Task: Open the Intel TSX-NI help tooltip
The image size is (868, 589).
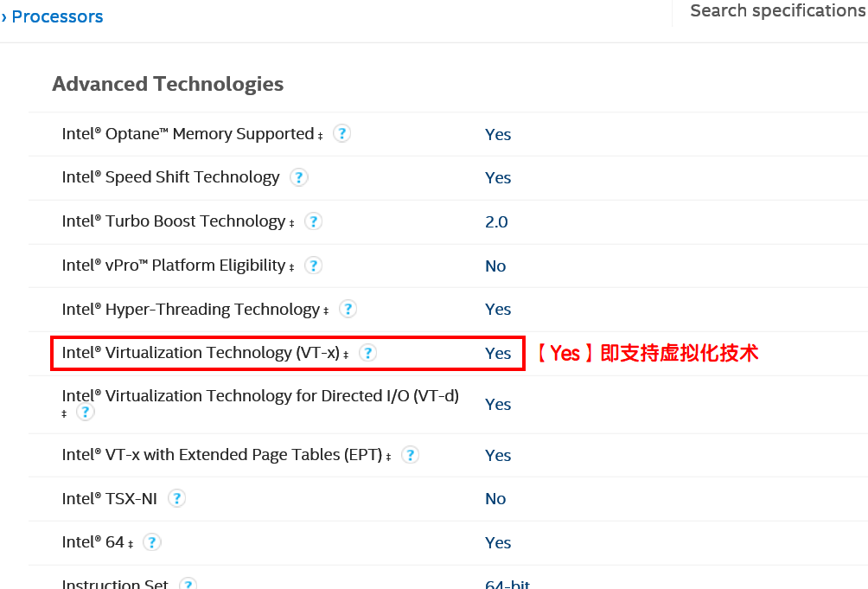Action: click(176, 498)
